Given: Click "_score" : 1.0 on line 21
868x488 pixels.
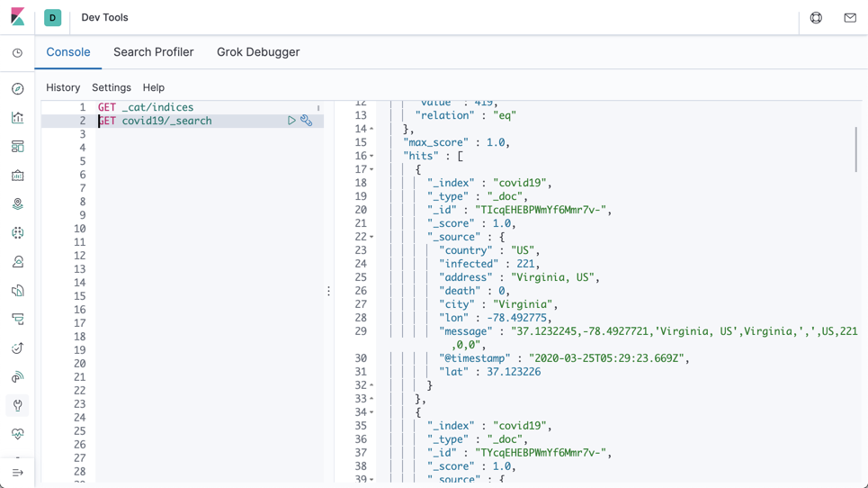Looking at the screenshot, I should pyautogui.click(x=471, y=224).
